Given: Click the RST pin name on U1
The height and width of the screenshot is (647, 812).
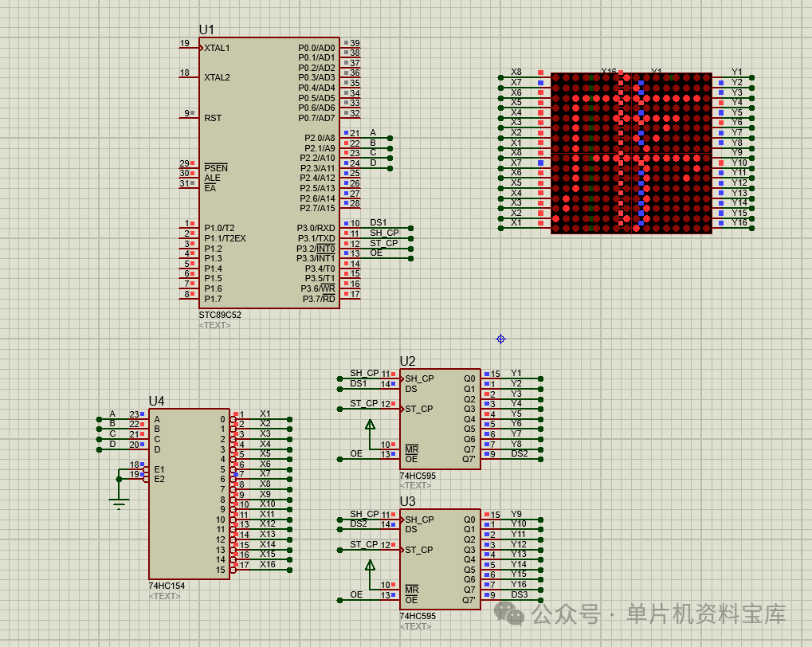Looking at the screenshot, I should coord(213,118).
